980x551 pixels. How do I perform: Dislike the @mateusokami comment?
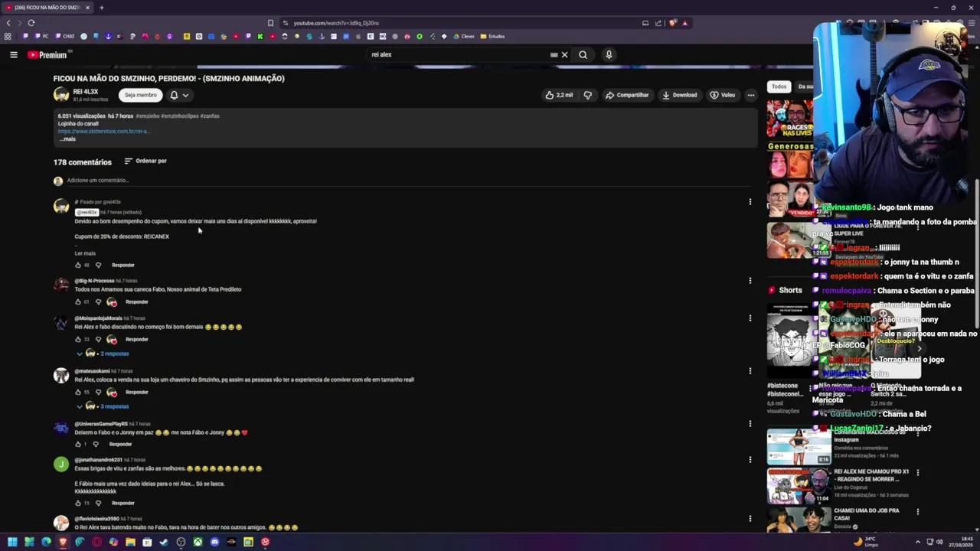(x=98, y=392)
